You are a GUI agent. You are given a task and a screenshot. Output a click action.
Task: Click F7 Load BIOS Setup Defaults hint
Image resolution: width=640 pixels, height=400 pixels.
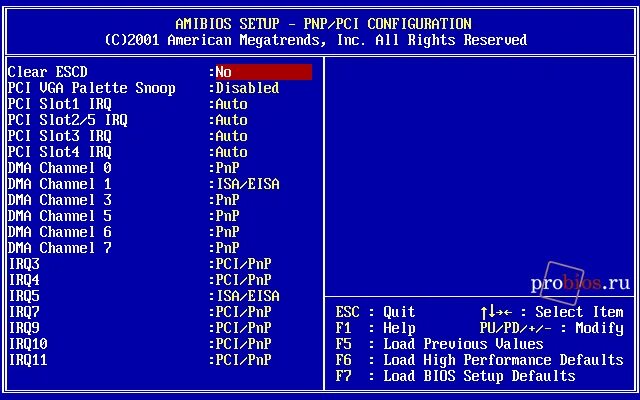click(455, 376)
